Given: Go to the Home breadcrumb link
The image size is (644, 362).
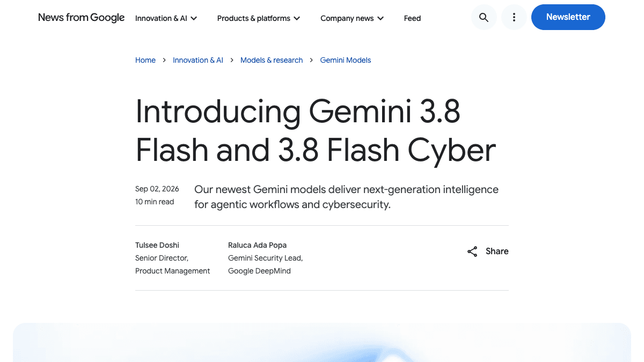Looking at the screenshot, I should click(145, 60).
